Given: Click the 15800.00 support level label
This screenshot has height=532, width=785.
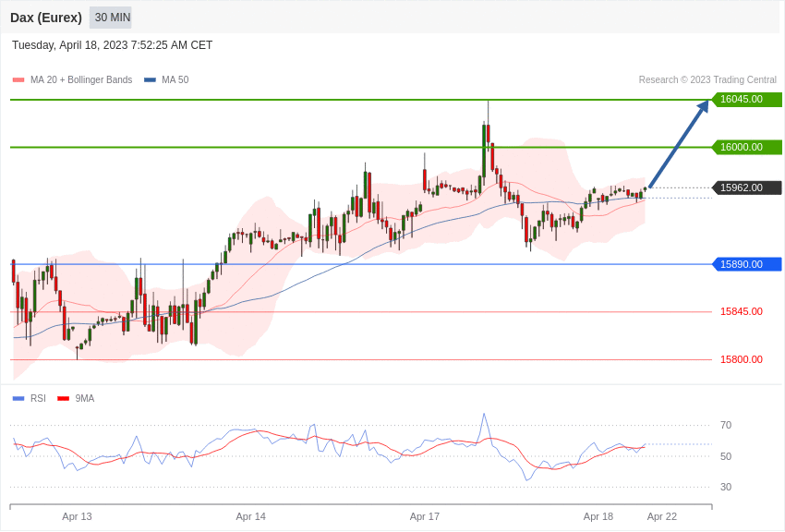Looking at the screenshot, I should [741, 359].
